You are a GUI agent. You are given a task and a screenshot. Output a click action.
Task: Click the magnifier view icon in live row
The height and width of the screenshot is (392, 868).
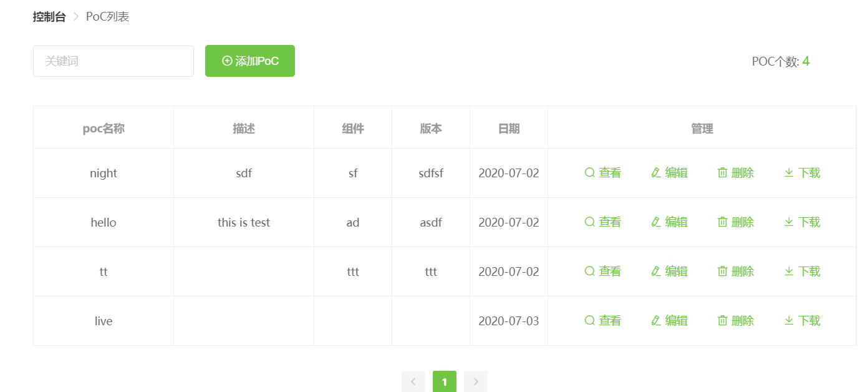(589, 320)
